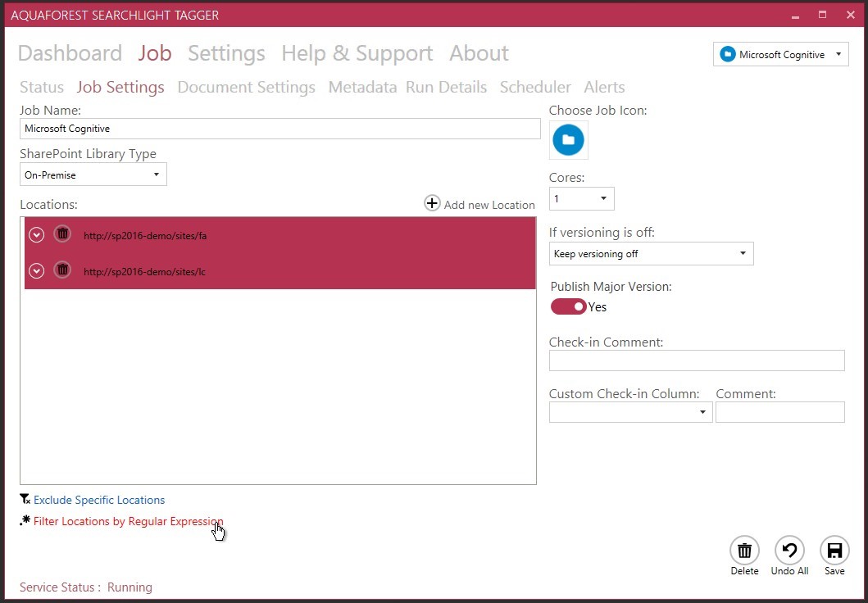Expand the sp2016-demo/sites/fa location row
This screenshot has height=603, width=868.
click(36, 235)
